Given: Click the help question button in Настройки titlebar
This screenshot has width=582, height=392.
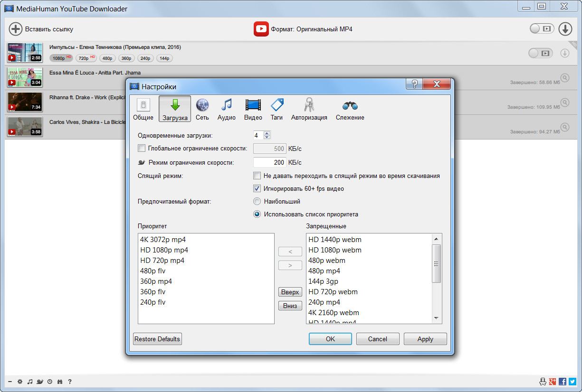Looking at the screenshot, I should pos(414,84).
